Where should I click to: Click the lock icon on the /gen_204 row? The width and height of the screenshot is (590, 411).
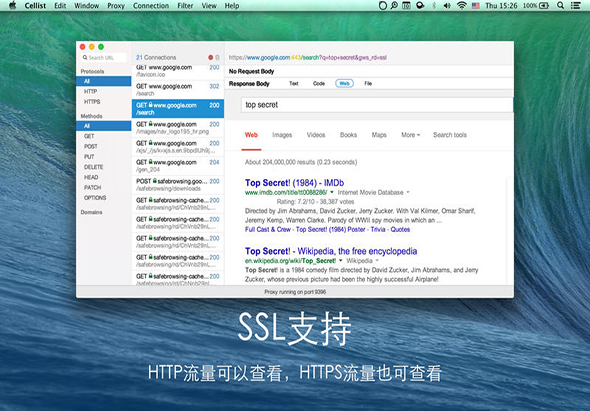(151, 162)
